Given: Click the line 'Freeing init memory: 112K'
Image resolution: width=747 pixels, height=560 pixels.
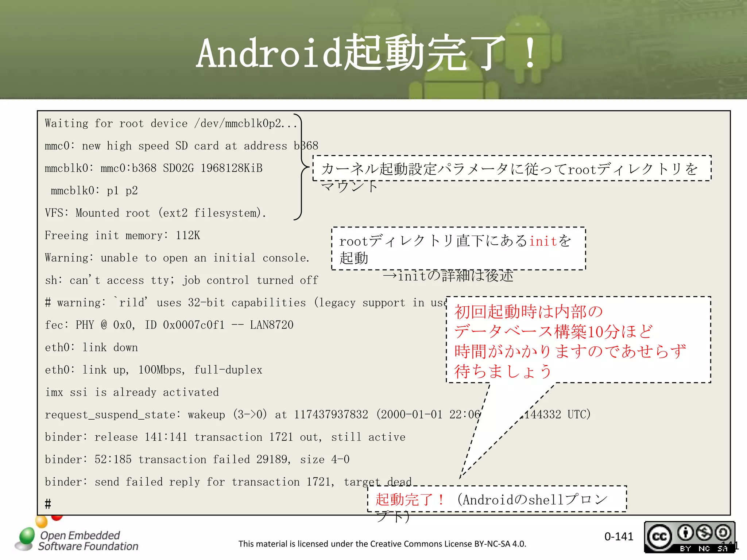Looking at the screenshot, I should pyautogui.click(x=122, y=236).
